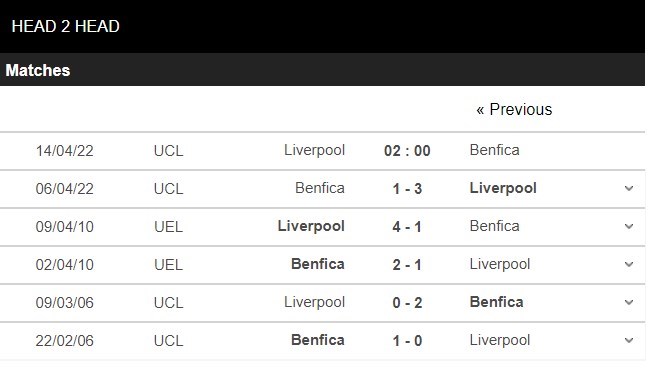Expand the 06/04/22 Benfica 1-3 Liverpool match

click(x=628, y=189)
